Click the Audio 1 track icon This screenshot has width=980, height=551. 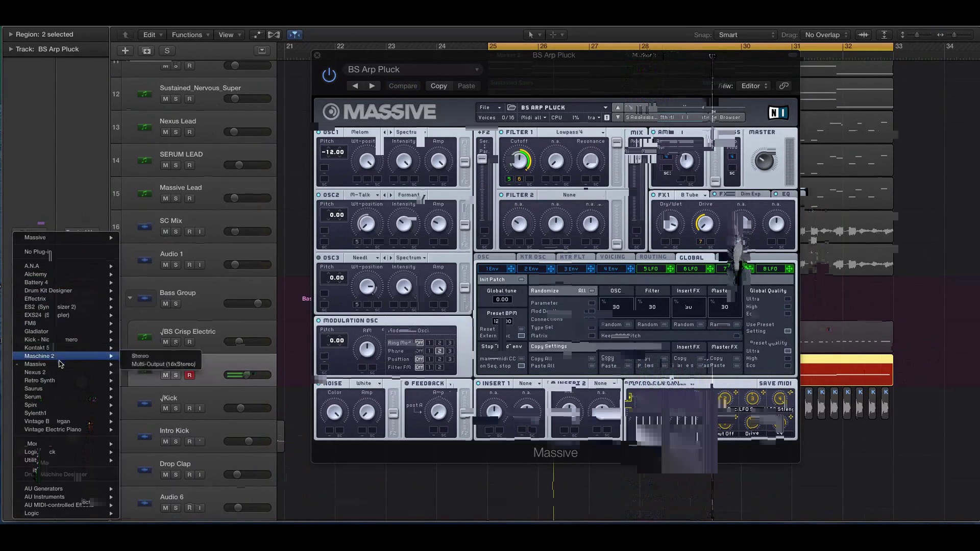pos(145,260)
